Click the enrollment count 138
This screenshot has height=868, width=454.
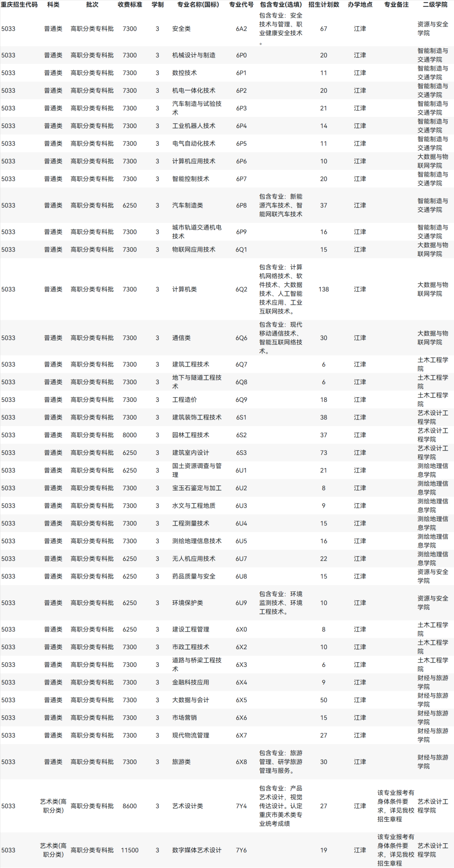pyautogui.click(x=324, y=289)
